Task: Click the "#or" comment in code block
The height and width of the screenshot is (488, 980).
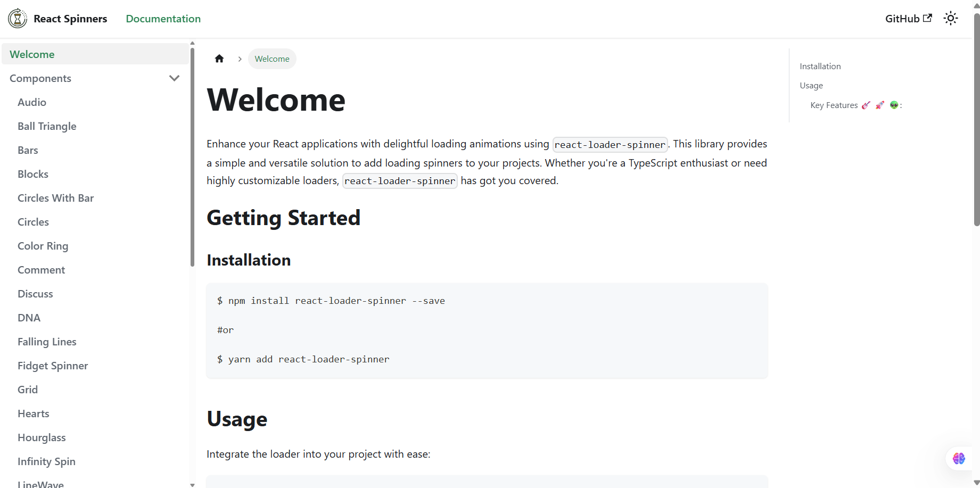Action: click(x=226, y=330)
